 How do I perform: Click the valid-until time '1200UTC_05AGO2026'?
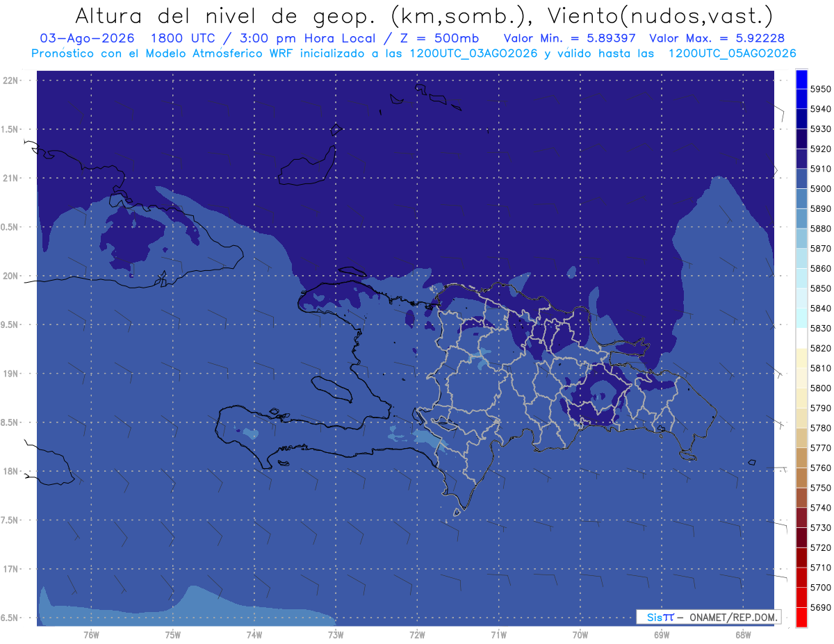tap(732, 53)
